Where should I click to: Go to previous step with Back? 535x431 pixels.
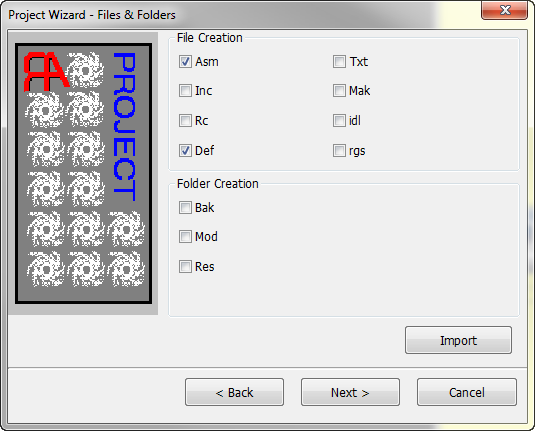tap(234, 392)
